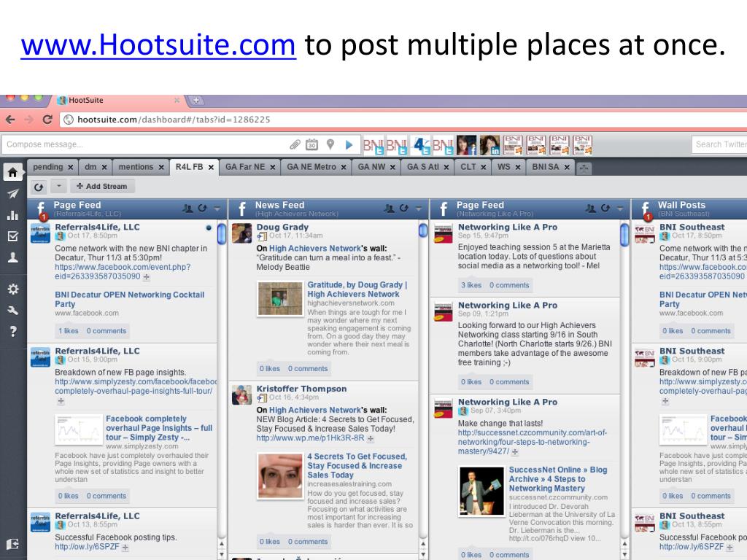Open the Settings gear icon in the sidebar
The image size is (747, 560).
pos(13,289)
